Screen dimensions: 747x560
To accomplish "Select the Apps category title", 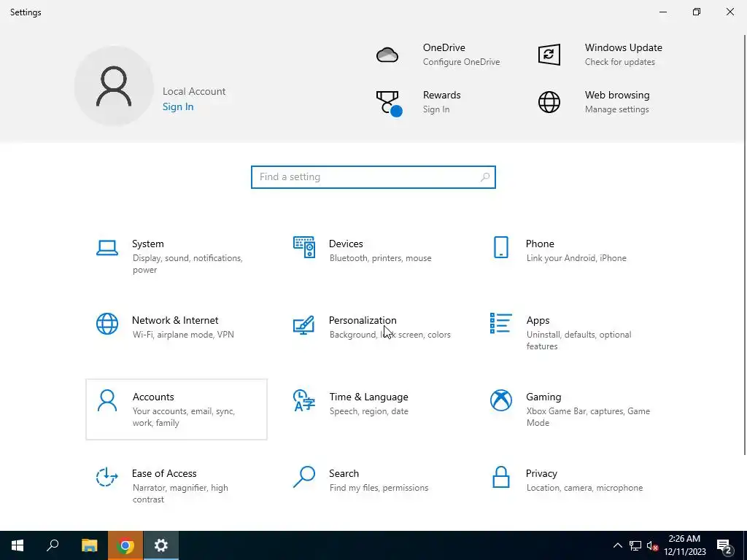I will [538, 321].
